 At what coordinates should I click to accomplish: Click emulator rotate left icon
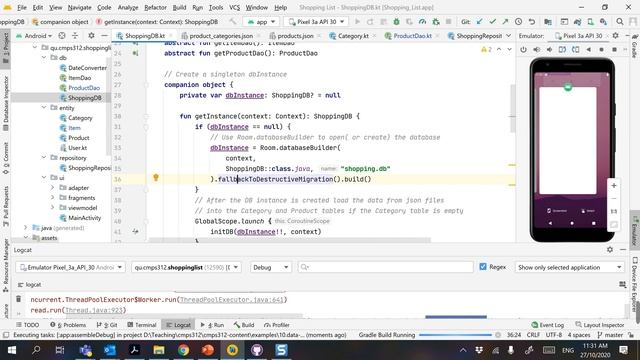pyautogui.click(x=562, y=49)
